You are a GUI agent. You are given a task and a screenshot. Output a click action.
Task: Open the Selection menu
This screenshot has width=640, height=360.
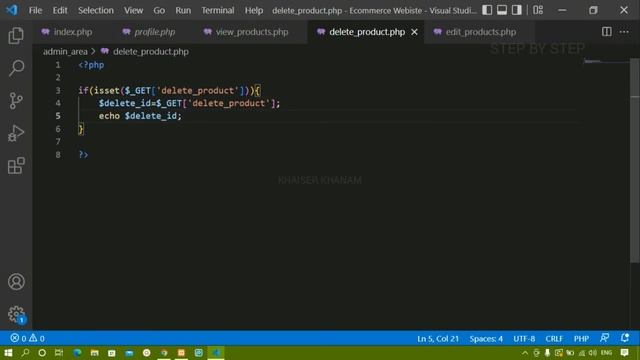(x=96, y=10)
